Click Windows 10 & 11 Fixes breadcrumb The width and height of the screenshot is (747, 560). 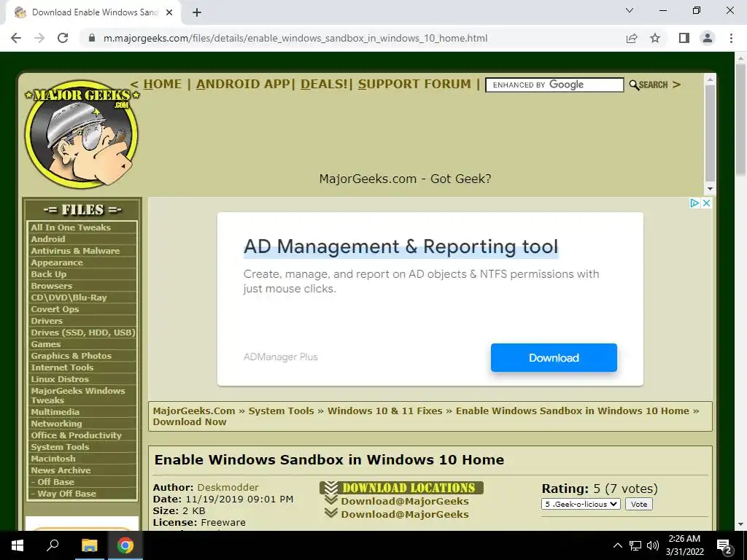tap(384, 411)
